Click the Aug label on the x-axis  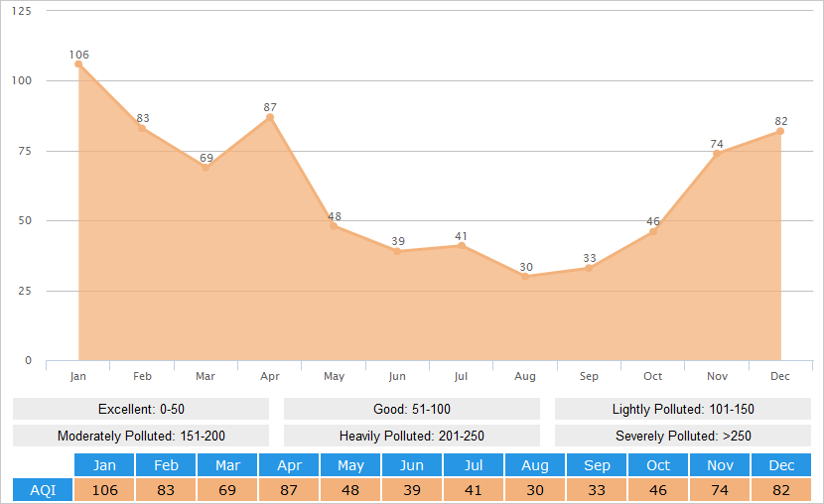[x=525, y=376]
